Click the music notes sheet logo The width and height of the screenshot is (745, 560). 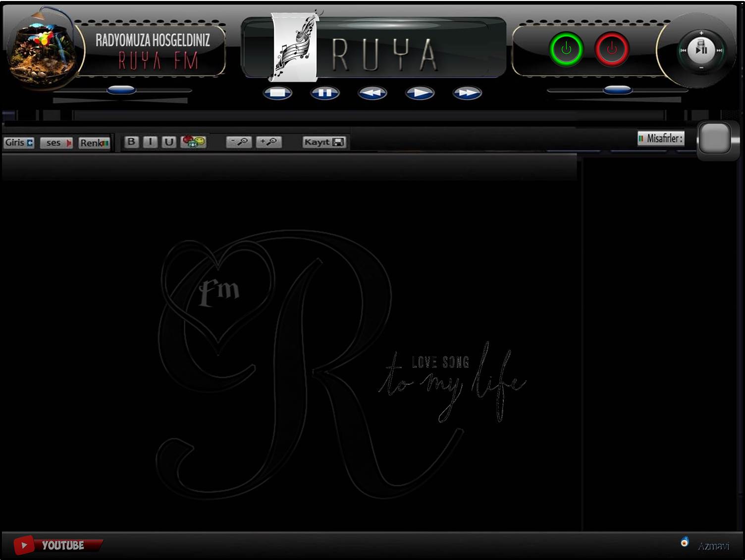[296, 46]
